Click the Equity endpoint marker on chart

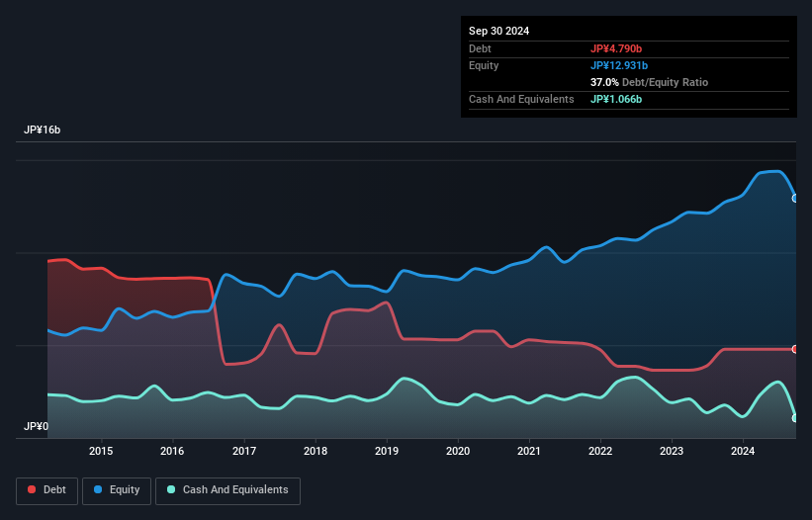coord(795,198)
